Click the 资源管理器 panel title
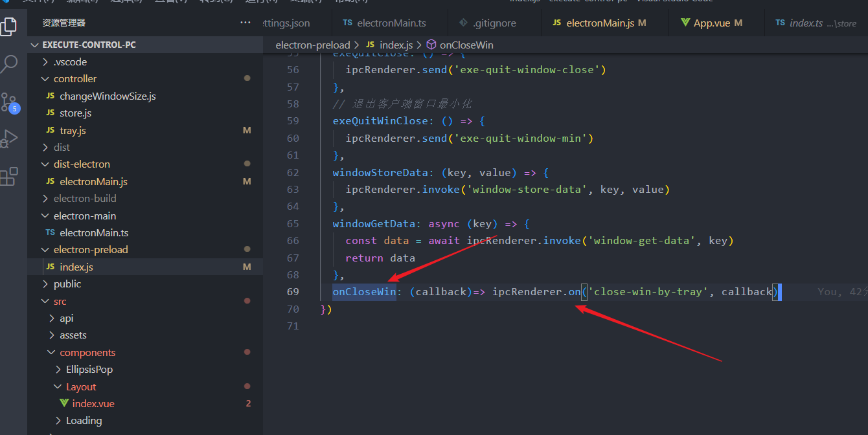The width and height of the screenshot is (868, 435). pyautogui.click(x=63, y=23)
